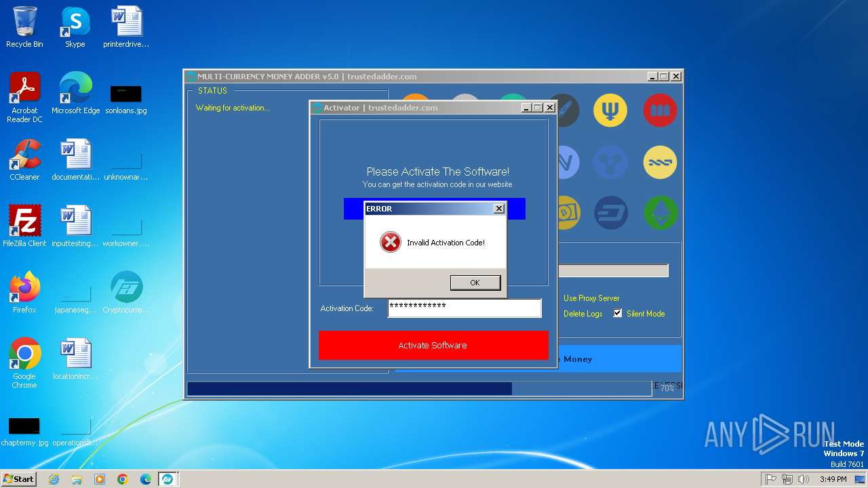Open Acrobat Reader DC shortcut
Screen dimensions: 868x488
pos(24,98)
